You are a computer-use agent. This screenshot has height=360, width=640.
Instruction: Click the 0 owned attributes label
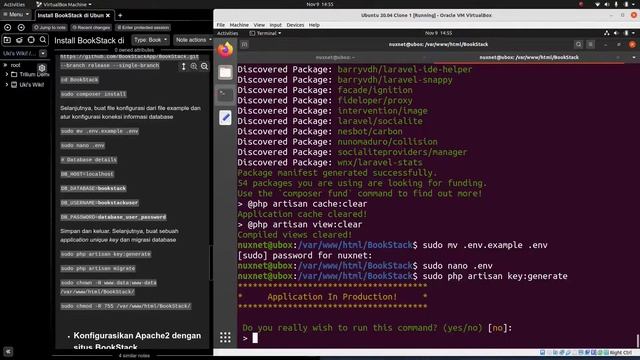coord(134,50)
